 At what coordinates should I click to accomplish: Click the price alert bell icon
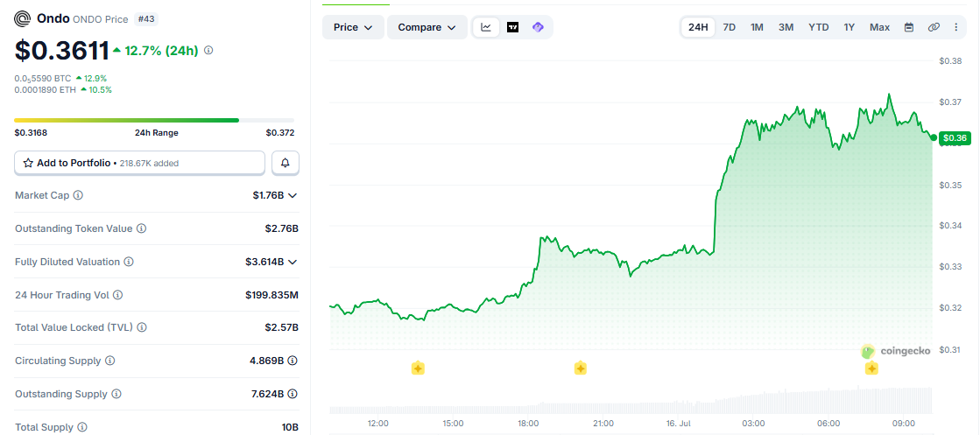[286, 163]
